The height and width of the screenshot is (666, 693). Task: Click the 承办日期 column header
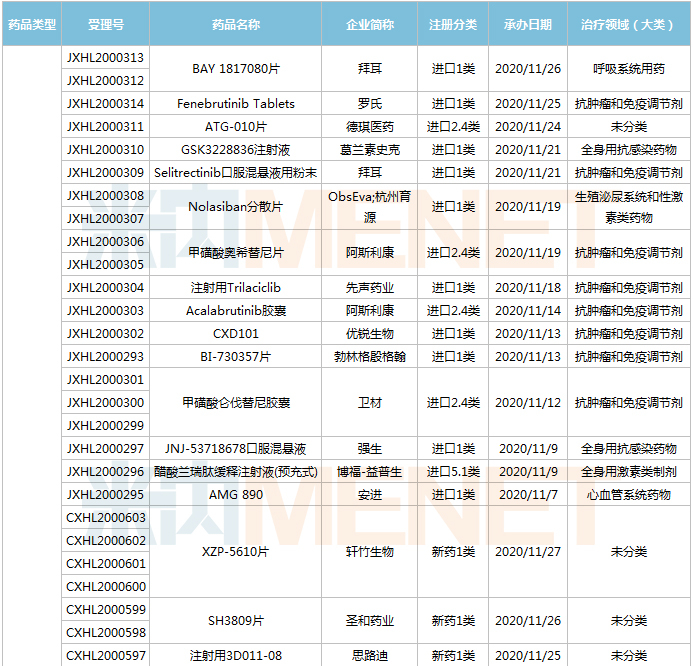point(528,24)
